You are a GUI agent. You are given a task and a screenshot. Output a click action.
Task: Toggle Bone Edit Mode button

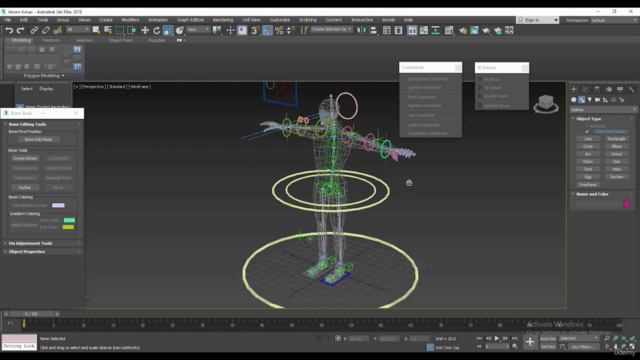click(38, 139)
